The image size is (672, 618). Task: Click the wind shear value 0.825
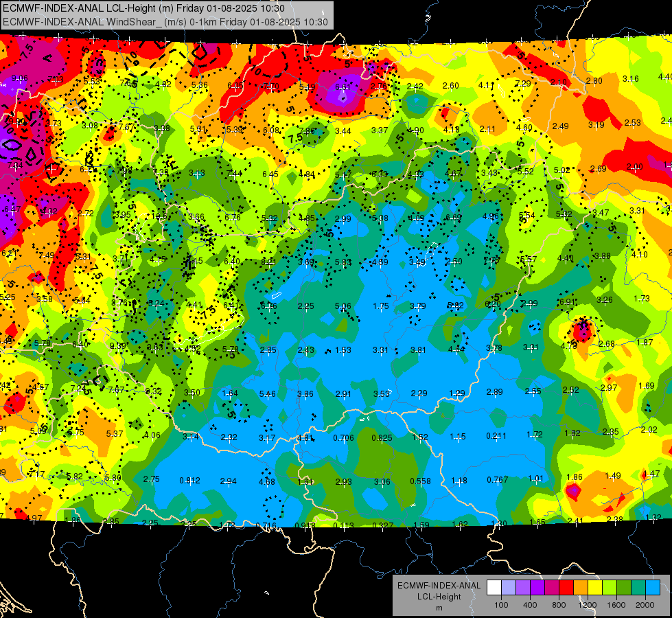(382, 438)
